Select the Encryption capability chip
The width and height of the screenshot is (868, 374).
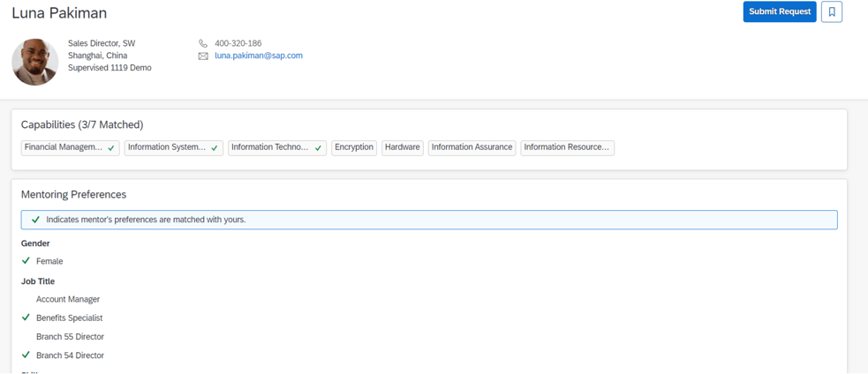tap(353, 147)
